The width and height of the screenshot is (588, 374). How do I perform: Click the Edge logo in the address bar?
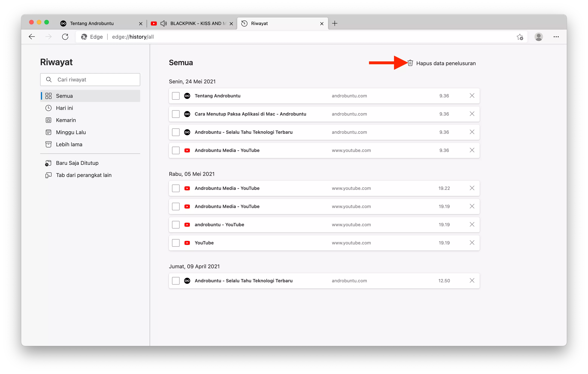(84, 37)
